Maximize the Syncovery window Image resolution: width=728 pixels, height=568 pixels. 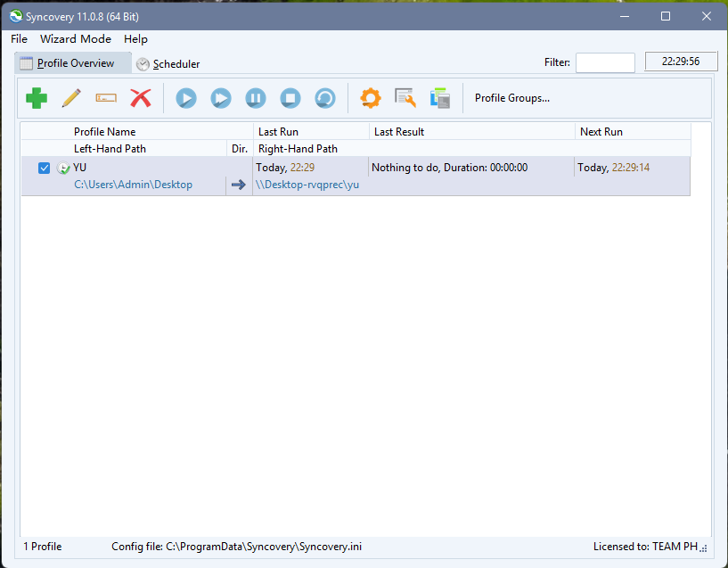click(x=666, y=16)
